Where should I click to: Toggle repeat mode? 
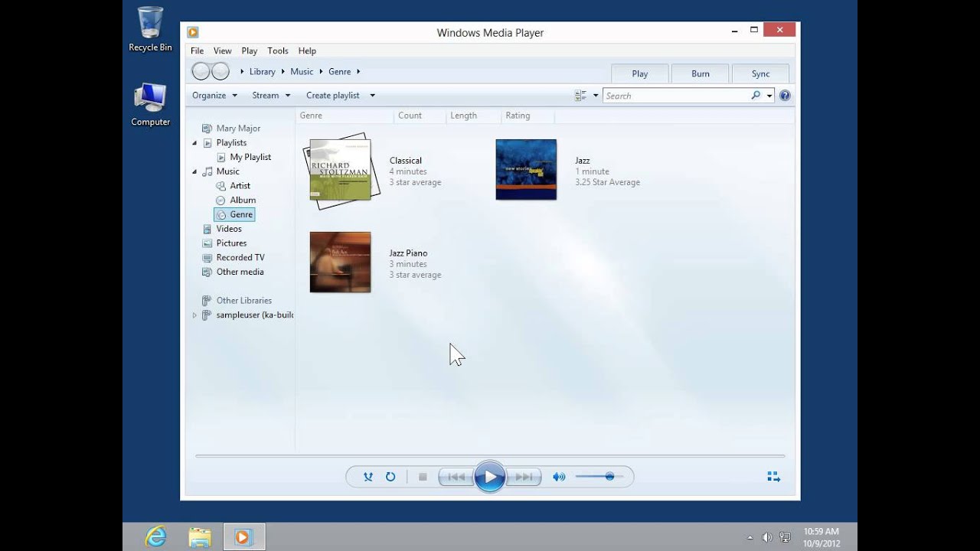390,477
